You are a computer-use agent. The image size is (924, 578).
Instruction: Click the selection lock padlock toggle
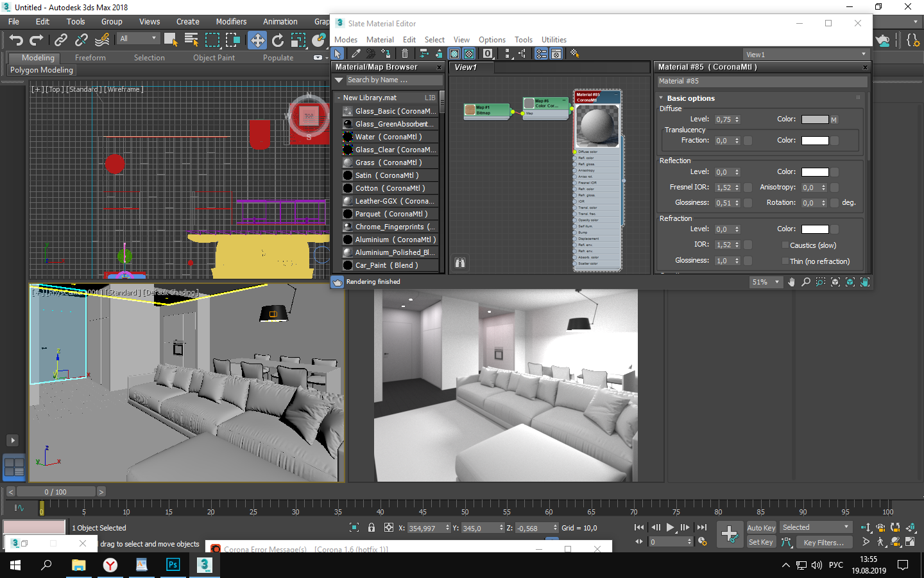coord(372,528)
